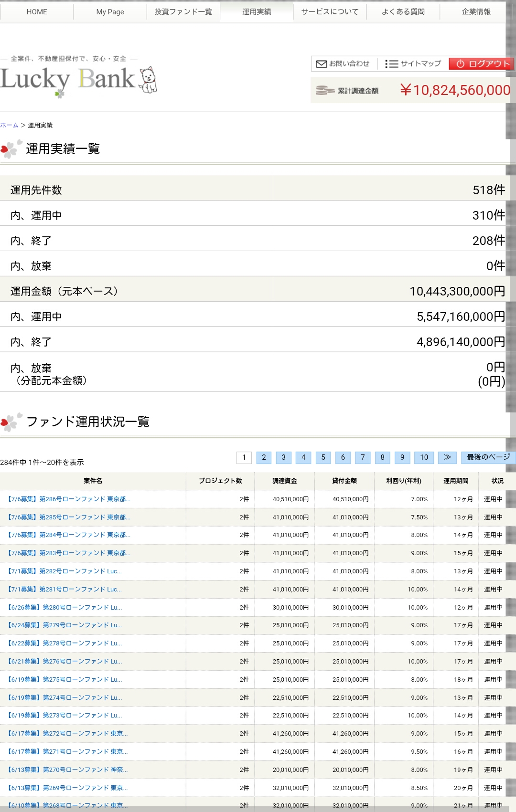Viewport: 516px width, 812px height.
Task: Go to page 2 of fund list
Action: point(264,457)
